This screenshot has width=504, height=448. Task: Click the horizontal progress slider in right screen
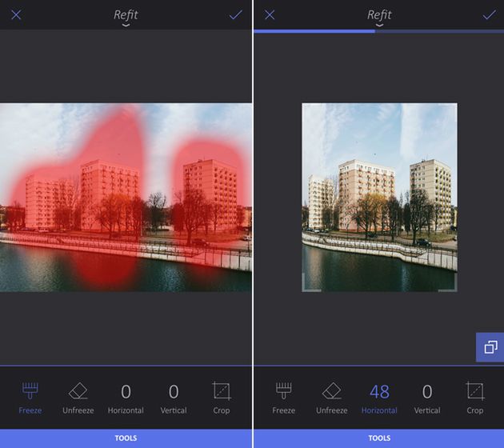tap(379, 31)
